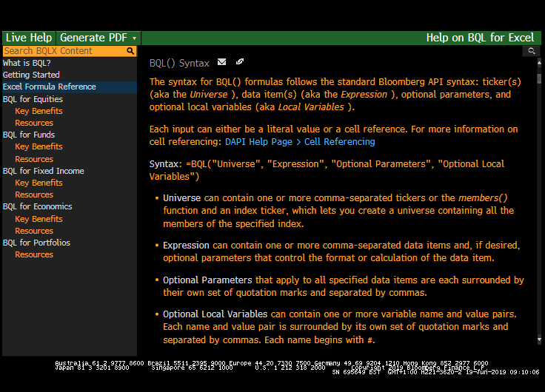Click the 'Optional Parameters' bullet term
The image size is (545, 392).
tap(207, 280)
